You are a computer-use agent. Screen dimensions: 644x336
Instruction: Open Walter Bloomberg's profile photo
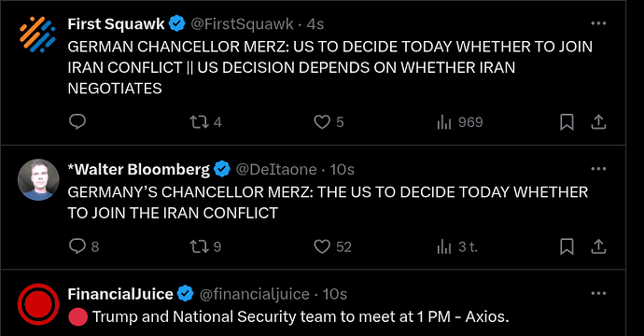[38, 179]
